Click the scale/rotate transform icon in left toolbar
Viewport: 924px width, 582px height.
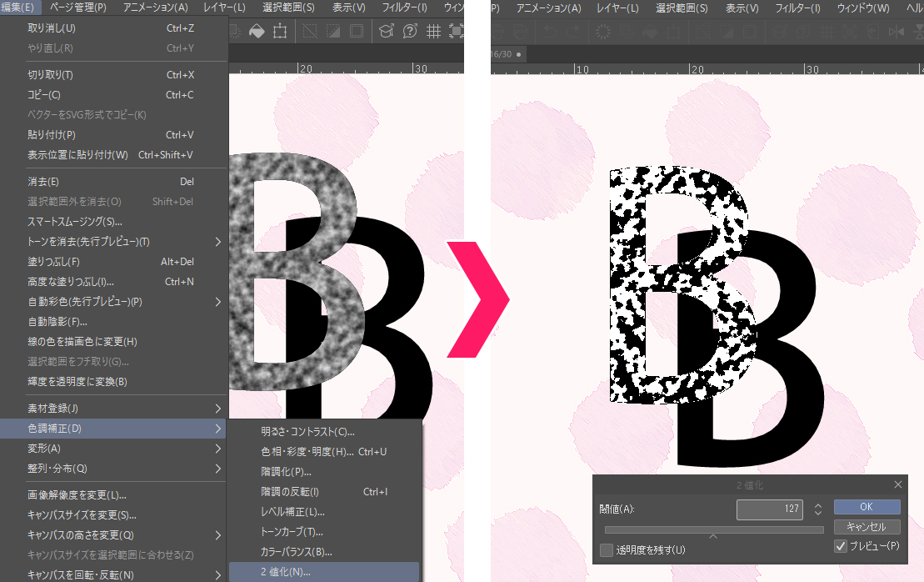click(280, 32)
